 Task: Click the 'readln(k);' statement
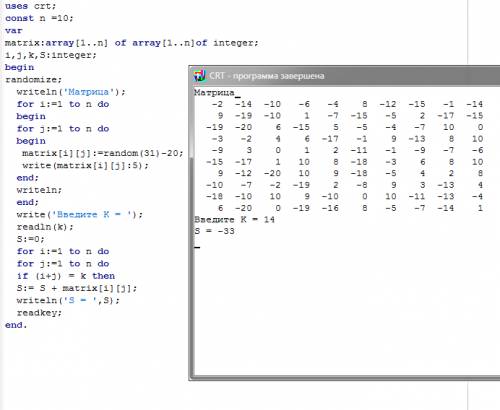45,227
